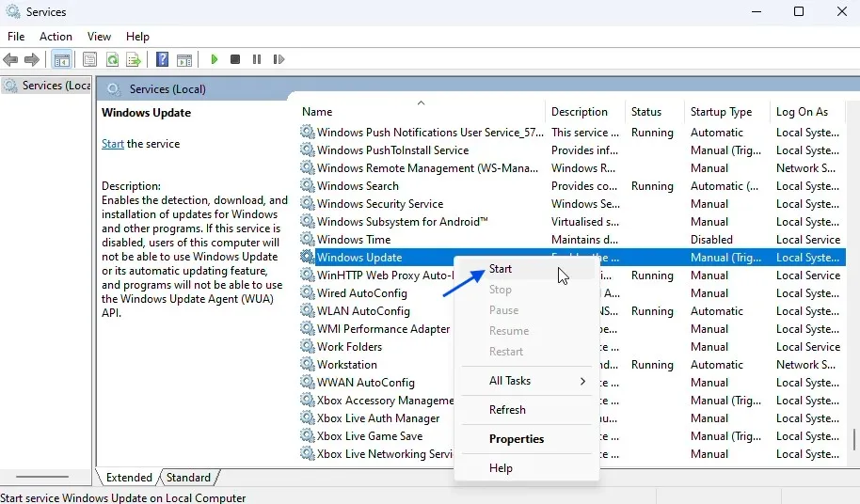Toggle the Show/Hide Action Pane icon
This screenshot has height=504, width=860.
184,59
